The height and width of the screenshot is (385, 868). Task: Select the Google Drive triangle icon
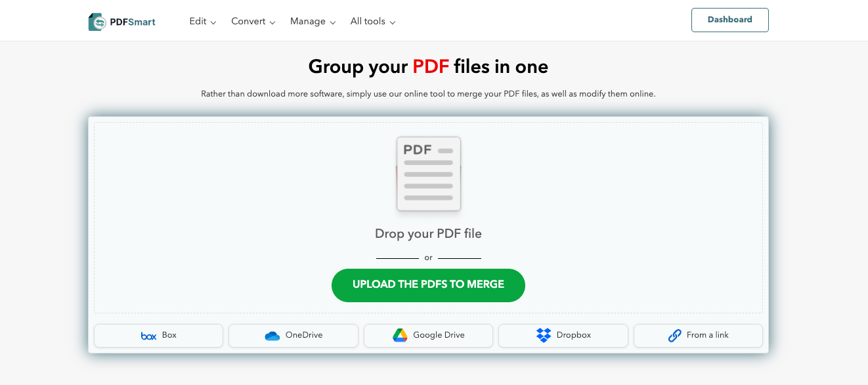400,335
